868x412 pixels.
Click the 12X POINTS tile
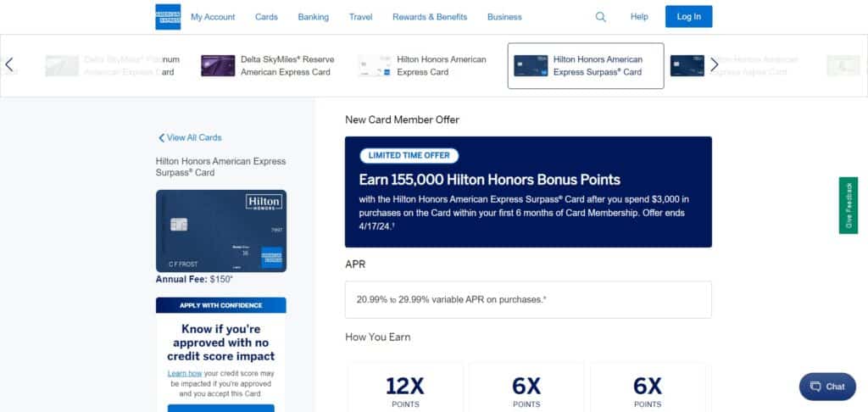(x=405, y=387)
